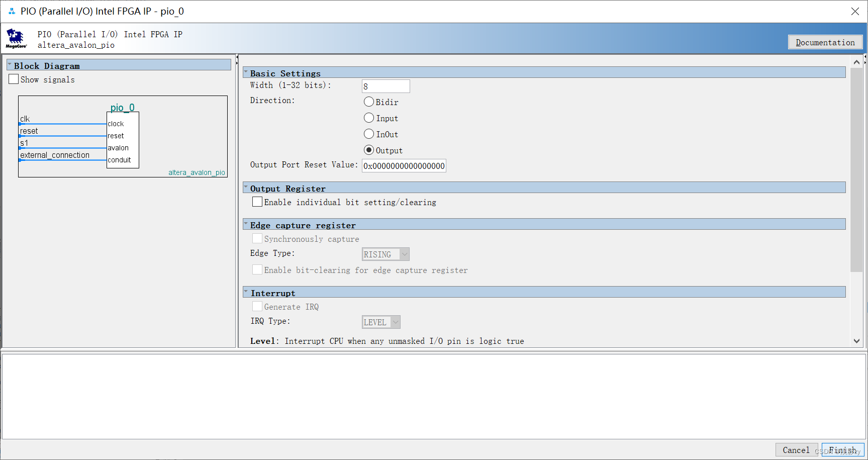Click the altera_avalon_pio link in diagram
The image size is (868, 460).
click(x=197, y=172)
